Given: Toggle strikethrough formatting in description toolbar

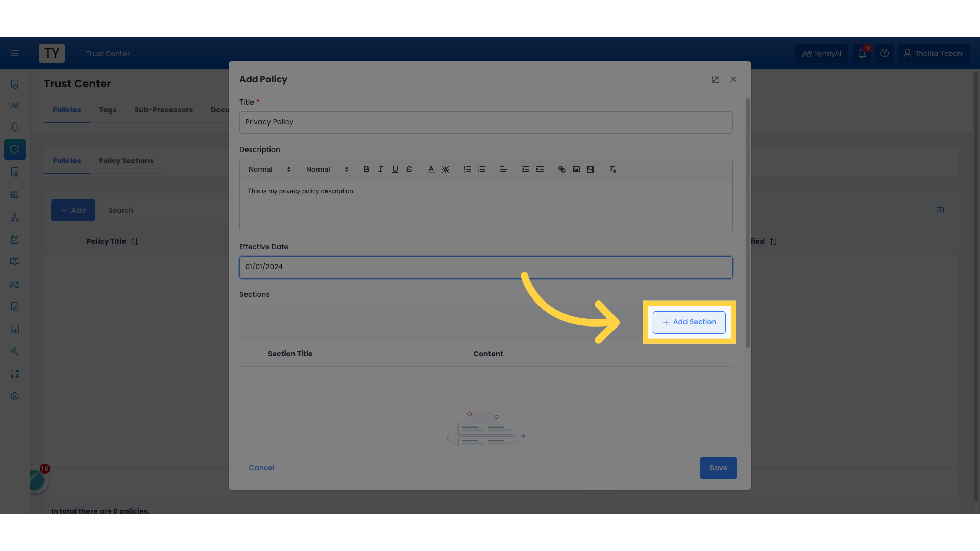Looking at the screenshot, I should 409,169.
